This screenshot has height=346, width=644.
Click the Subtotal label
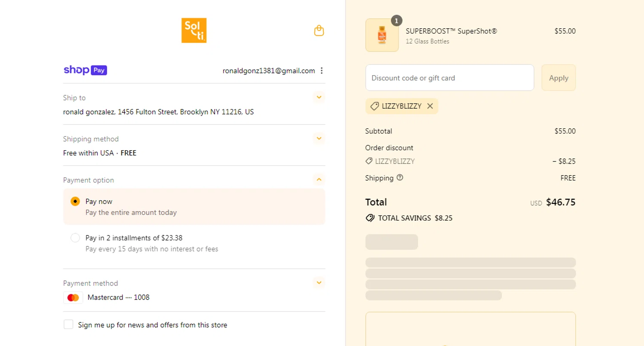[x=379, y=131]
